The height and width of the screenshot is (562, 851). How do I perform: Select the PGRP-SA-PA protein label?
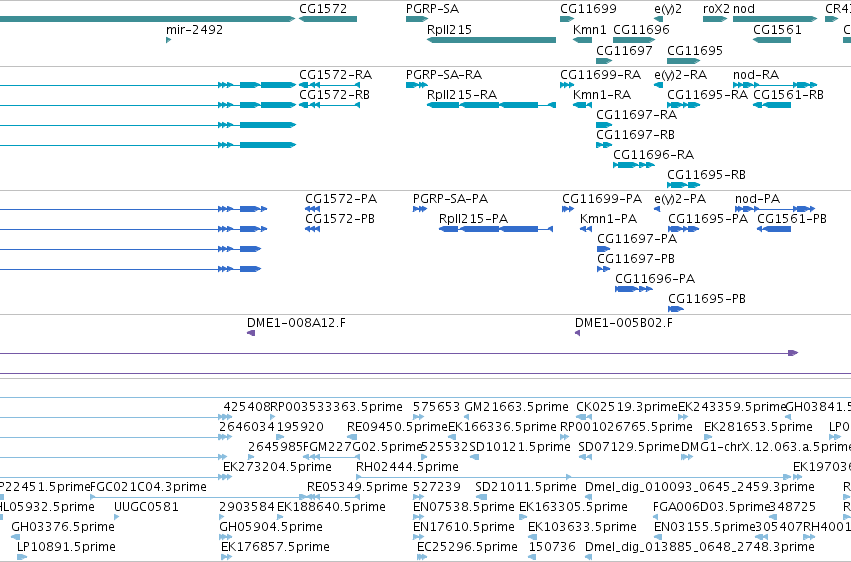coord(450,199)
